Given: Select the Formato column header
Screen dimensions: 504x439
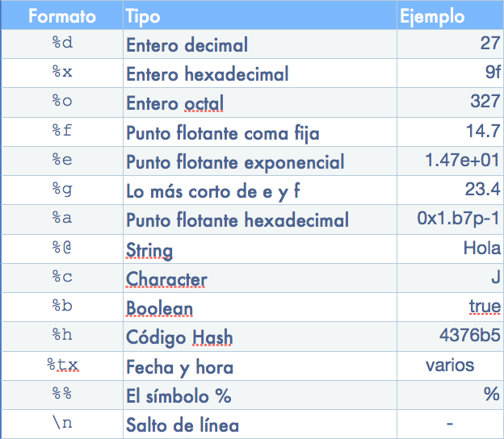Looking at the screenshot, I should tap(62, 15).
